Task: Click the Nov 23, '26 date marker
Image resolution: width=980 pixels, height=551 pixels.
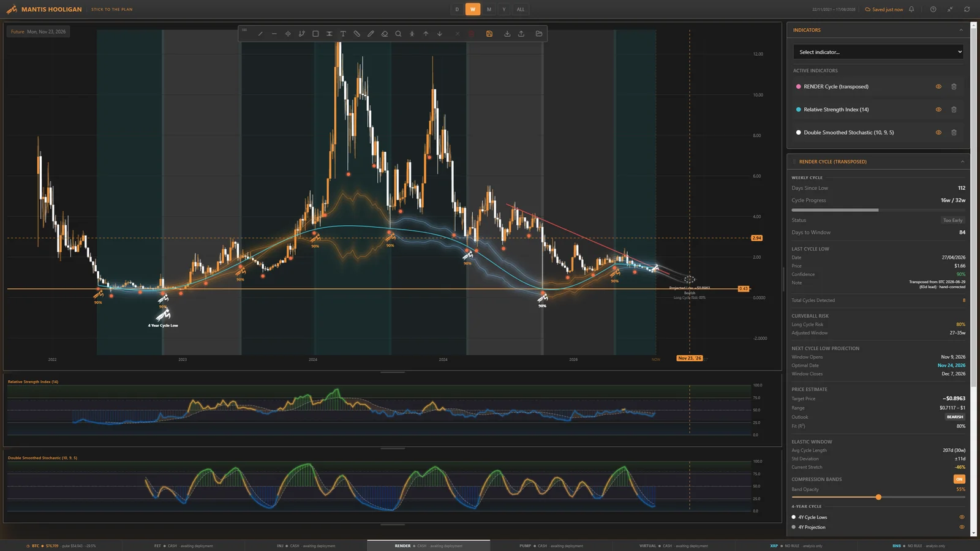Action: 690,358
